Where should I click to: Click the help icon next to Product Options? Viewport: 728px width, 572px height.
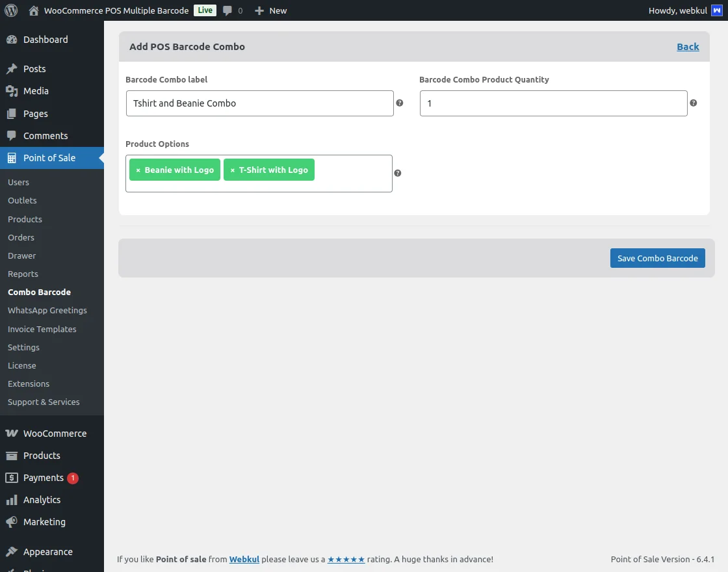tap(397, 173)
